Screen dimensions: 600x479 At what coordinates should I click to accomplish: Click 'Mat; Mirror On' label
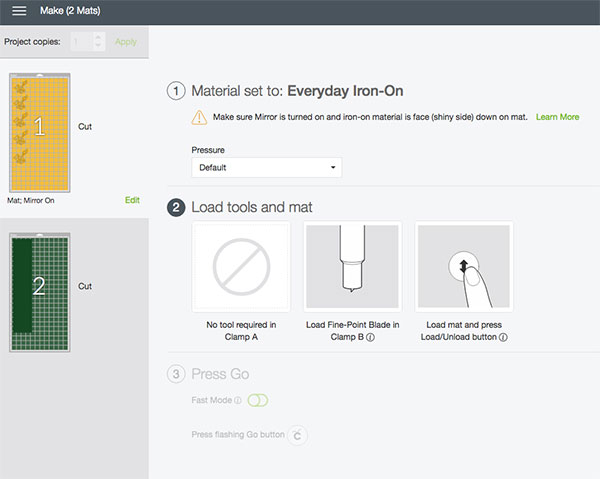click(x=31, y=200)
